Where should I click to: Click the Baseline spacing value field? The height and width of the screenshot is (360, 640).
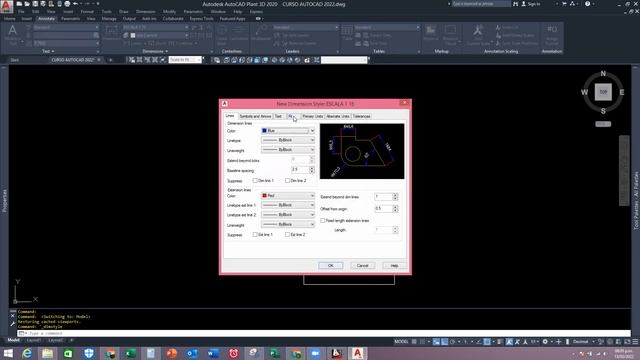[300, 169]
